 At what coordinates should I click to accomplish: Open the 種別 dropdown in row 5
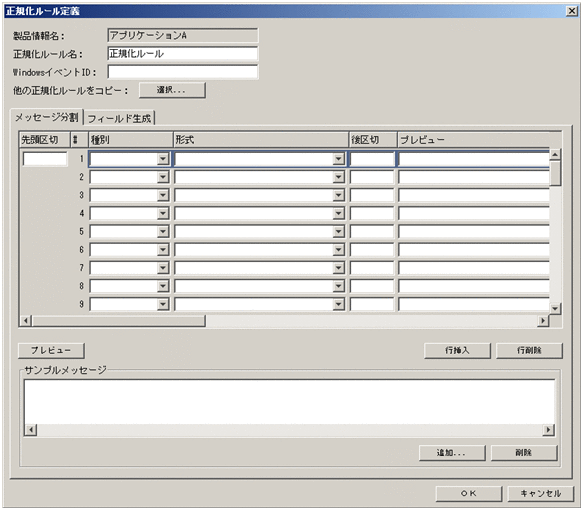click(163, 232)
